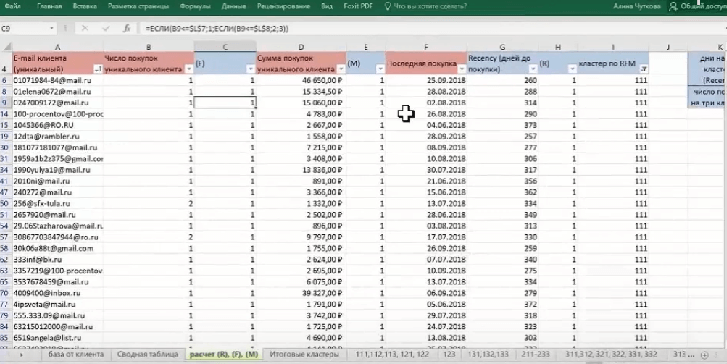Click the new sheet plus icon
Image resolution: width=727 pixels, height=364 pixels.
tap(705, 355)
